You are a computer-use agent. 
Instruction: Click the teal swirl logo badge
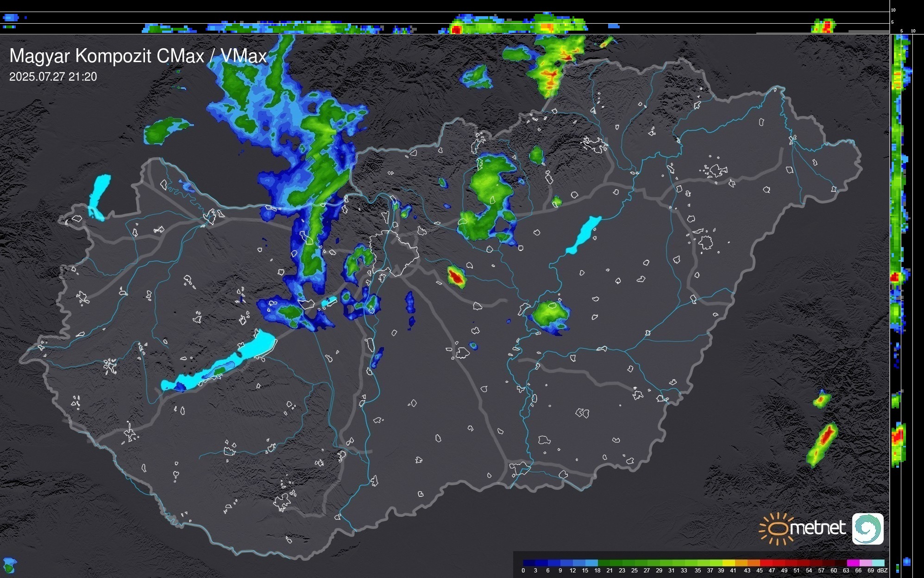click(867, 528)
